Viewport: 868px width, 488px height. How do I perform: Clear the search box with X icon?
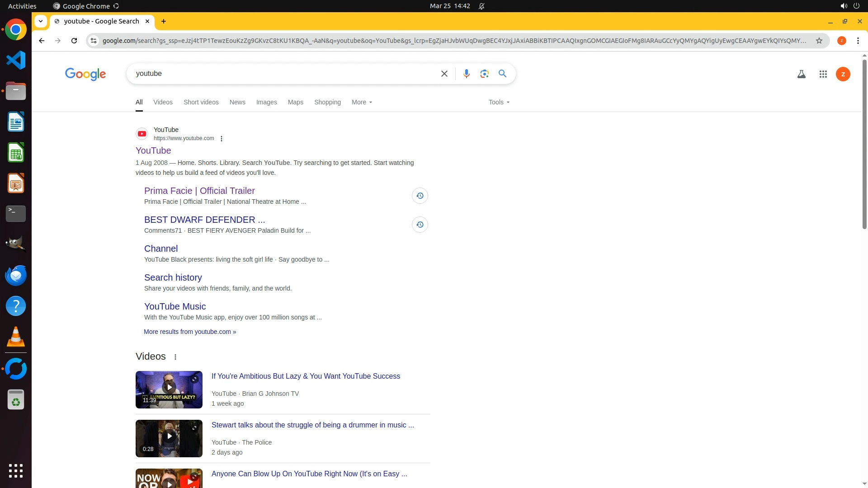pos(444,74)
